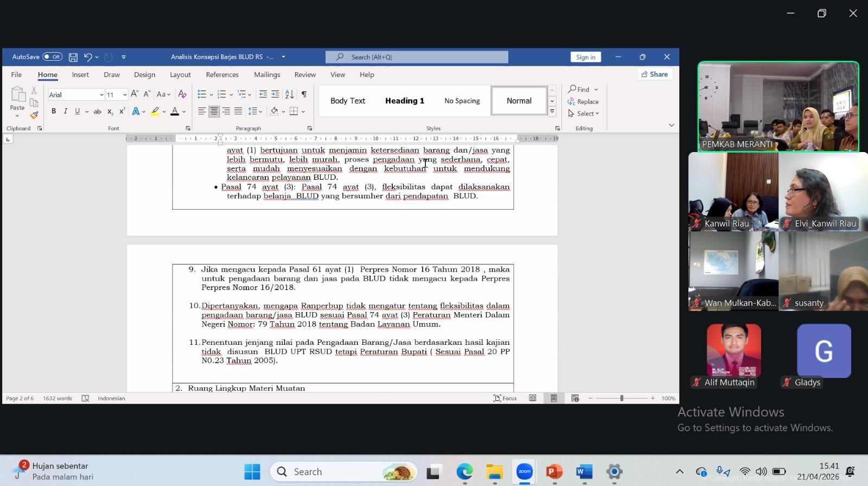Open the References ribbon tab
The width and height of the screenshot is (868, 486).
tap(222, 74)
